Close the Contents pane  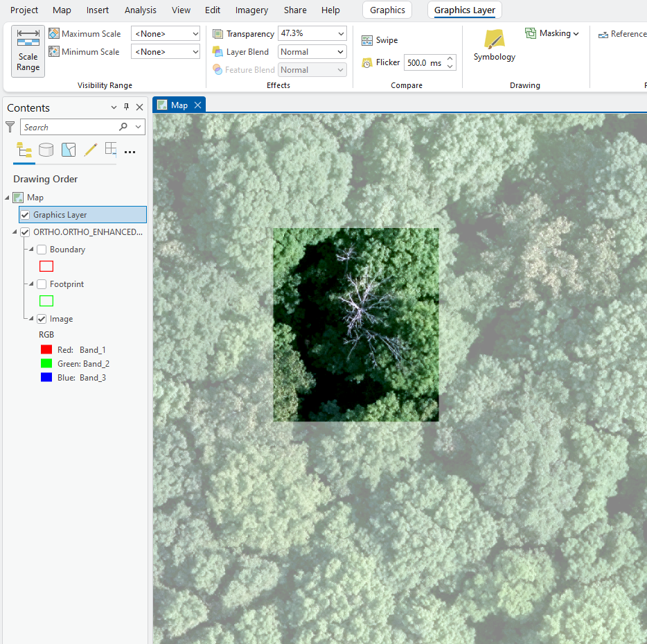(x=139, y=107)
